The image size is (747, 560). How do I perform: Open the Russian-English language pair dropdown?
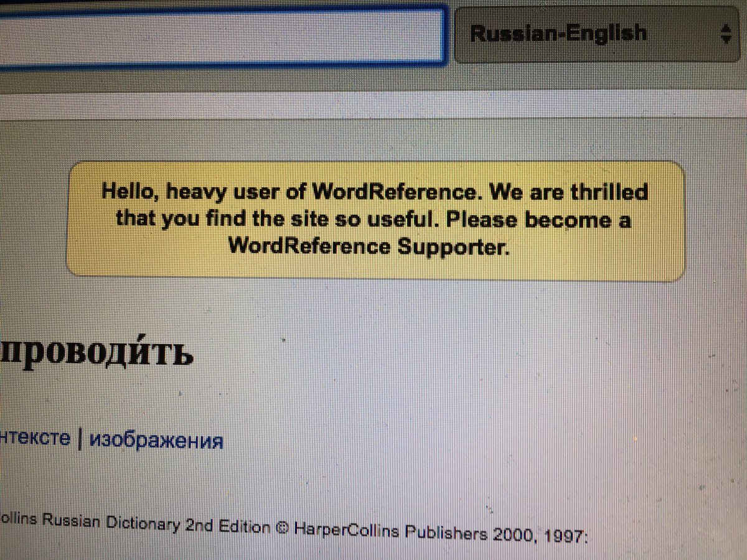[x=598, y=33]
